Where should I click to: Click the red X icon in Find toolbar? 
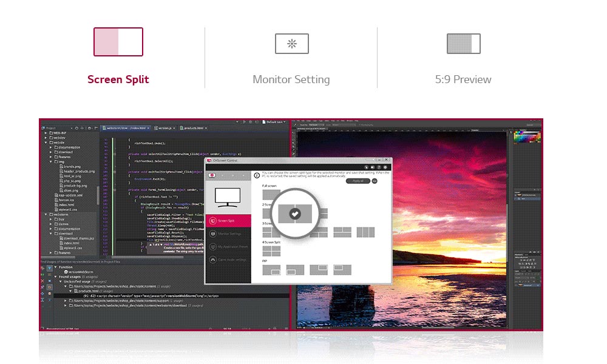pyautogui.click(x=42, y=281)
